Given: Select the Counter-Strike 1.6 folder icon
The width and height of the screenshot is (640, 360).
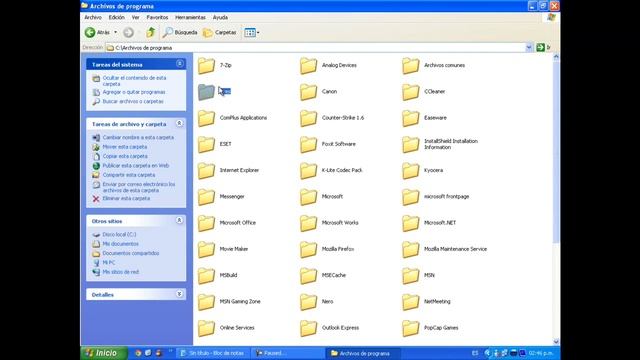Looking at the screenshot, I should (308, 118).
